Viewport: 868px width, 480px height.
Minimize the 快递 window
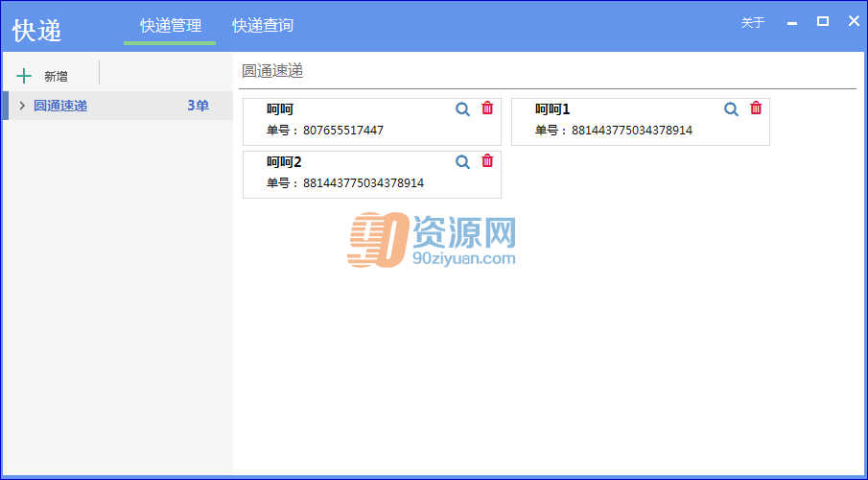click(x=792, y=23)
